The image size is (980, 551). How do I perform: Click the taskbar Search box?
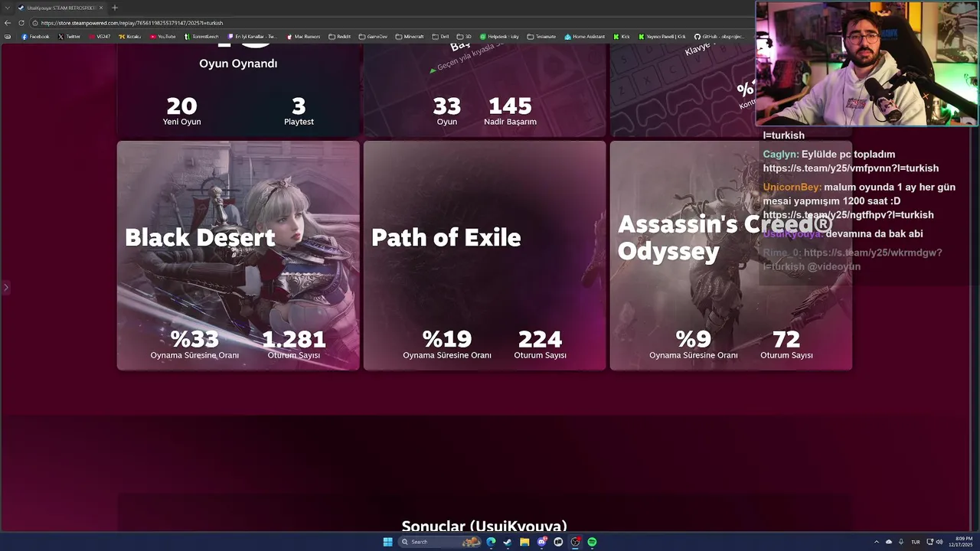coord(440,542)
